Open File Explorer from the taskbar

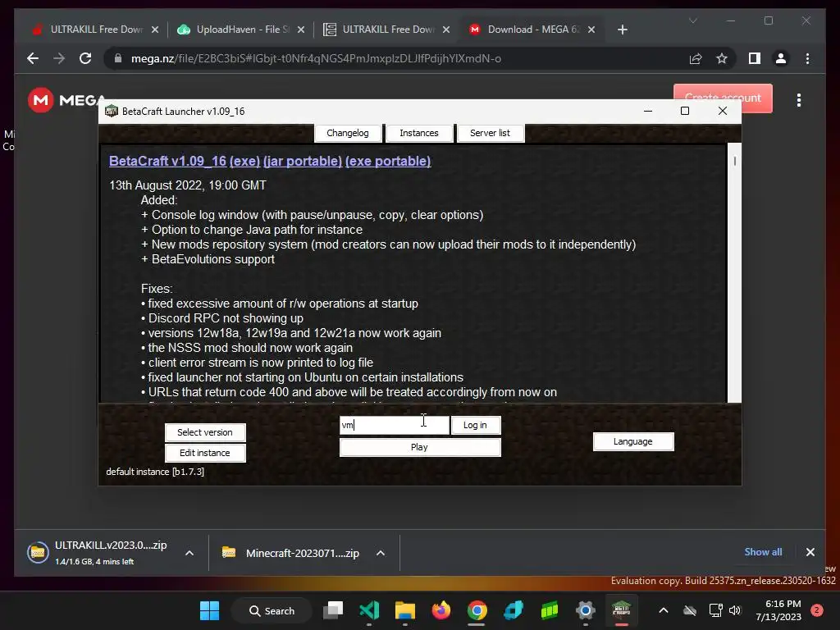[x=405, y=610]
